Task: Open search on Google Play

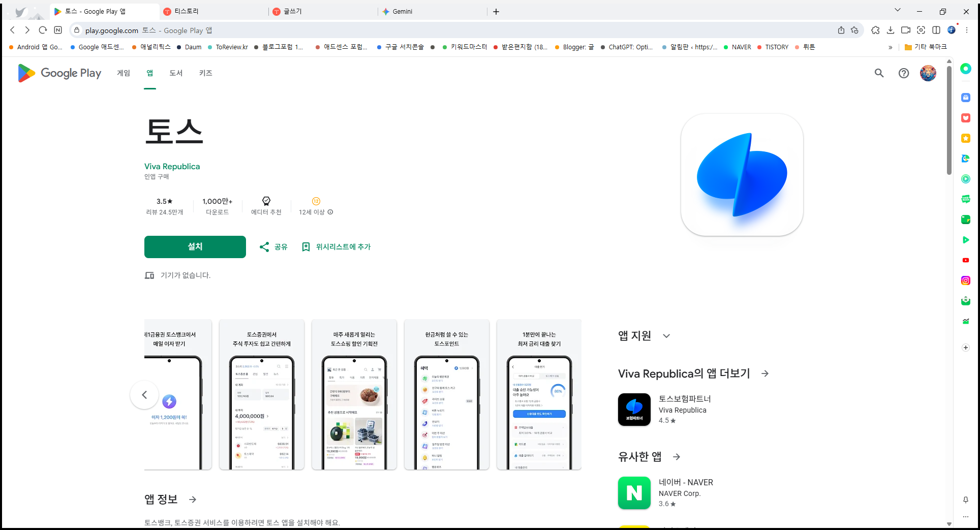Action: (x=879, y=73)
